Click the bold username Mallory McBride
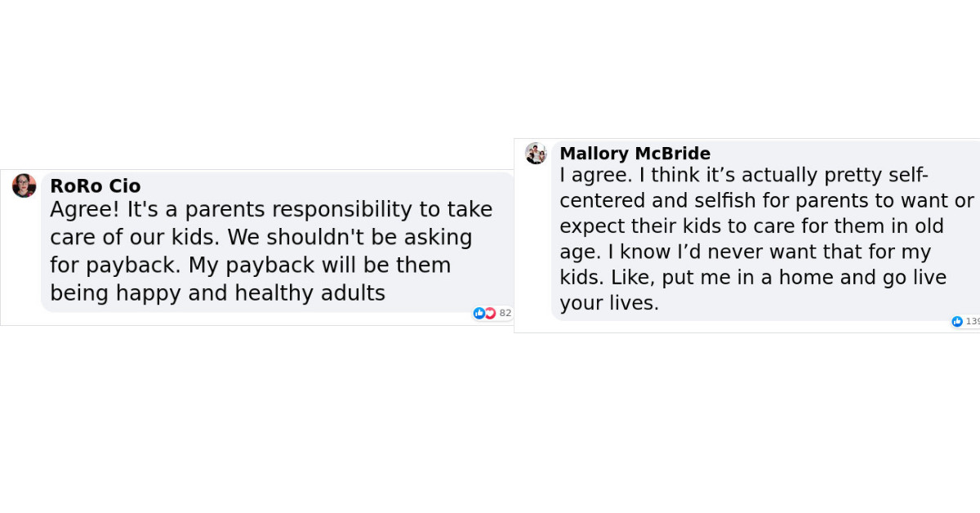Image resolution: width=980 pixels, height=513 pixels. point(635,154)
